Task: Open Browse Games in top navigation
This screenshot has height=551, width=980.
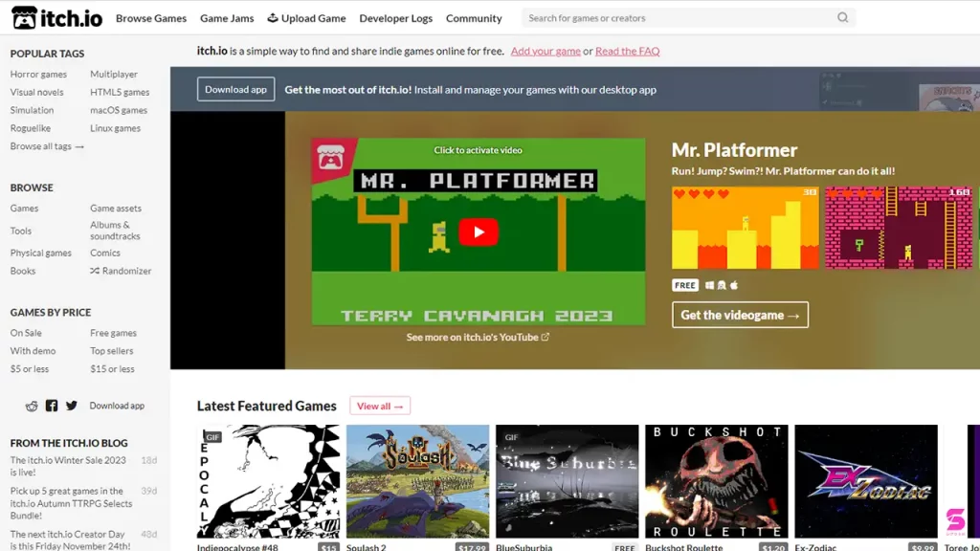Action: [151, 18]
